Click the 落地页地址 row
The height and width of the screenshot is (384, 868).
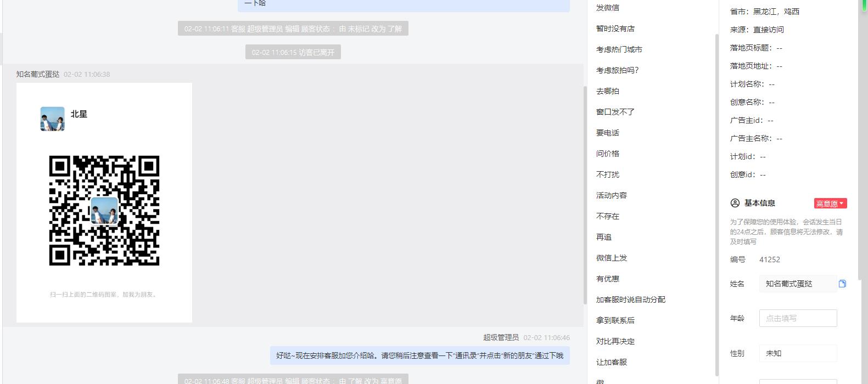pos(756,66)
